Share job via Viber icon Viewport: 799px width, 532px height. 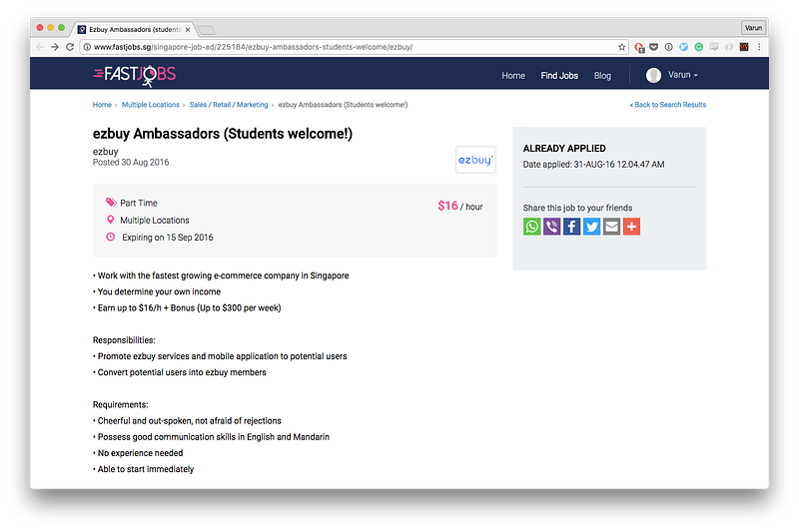click(551, 227)
